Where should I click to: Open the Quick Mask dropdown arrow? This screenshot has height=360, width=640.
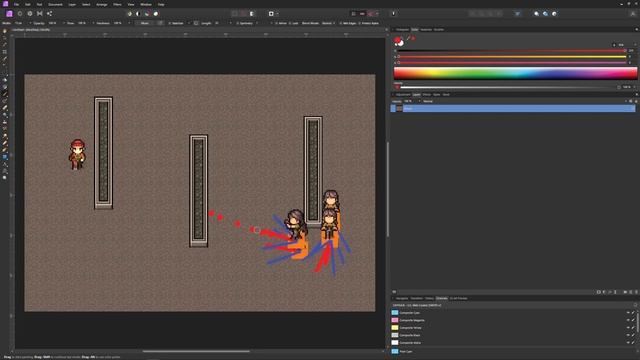click(x=277, y=13)
